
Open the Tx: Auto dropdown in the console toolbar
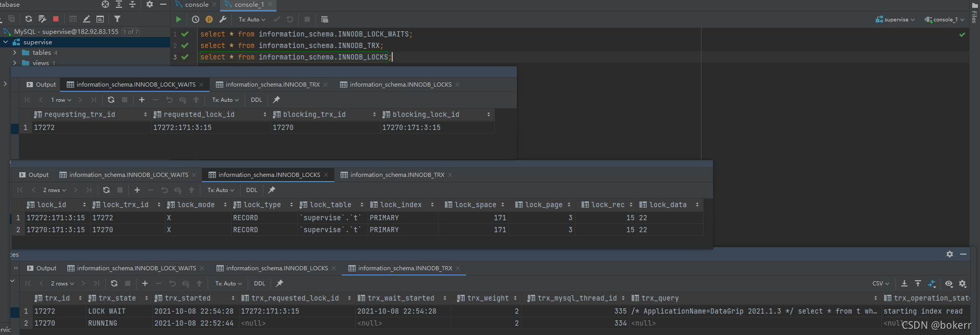tap(252, 19)
